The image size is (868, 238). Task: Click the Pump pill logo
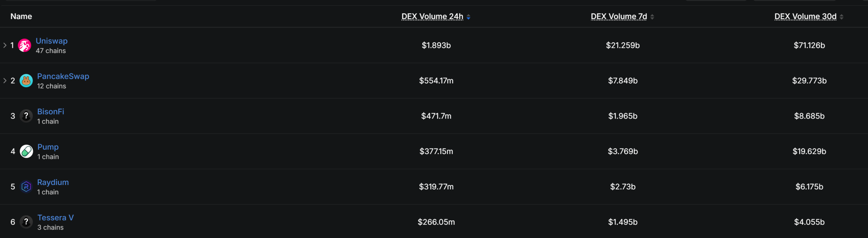pyautogui.click(x=26, y=151)
